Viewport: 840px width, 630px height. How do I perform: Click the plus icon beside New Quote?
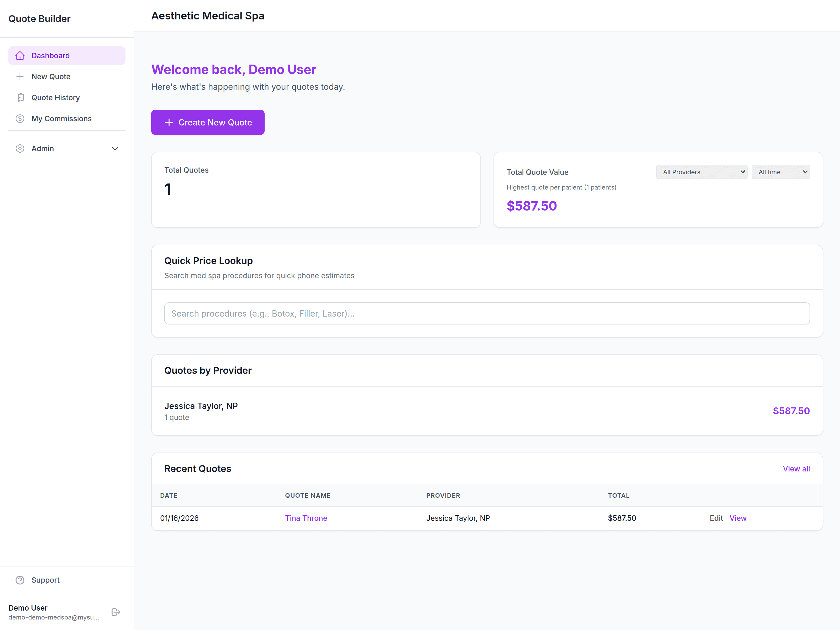click(x=20, y=77)
